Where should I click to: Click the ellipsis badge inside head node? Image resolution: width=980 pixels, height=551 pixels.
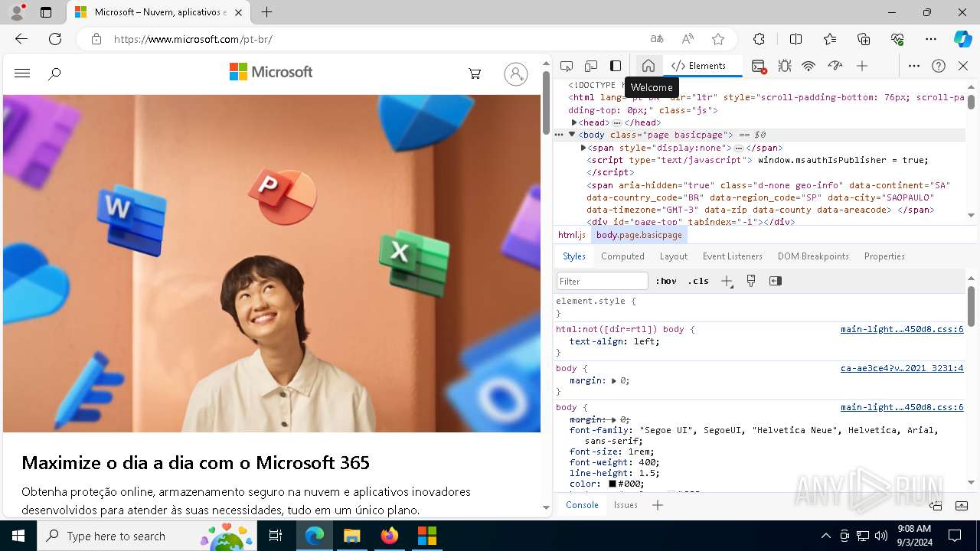click(x=617, y=122)
